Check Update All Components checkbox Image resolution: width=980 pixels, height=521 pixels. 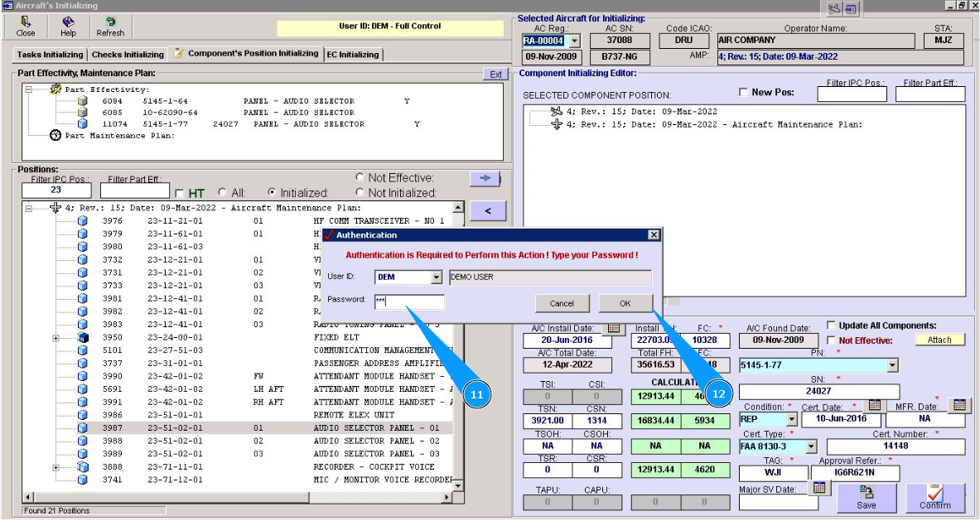click(x=831, y=325)
